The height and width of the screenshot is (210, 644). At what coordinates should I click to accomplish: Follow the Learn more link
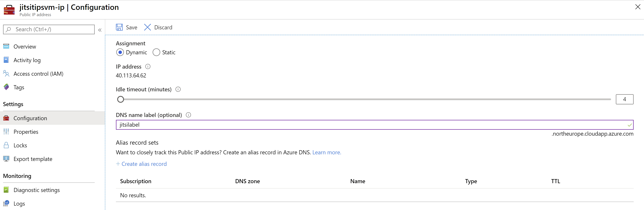click(x=327, y=152)
